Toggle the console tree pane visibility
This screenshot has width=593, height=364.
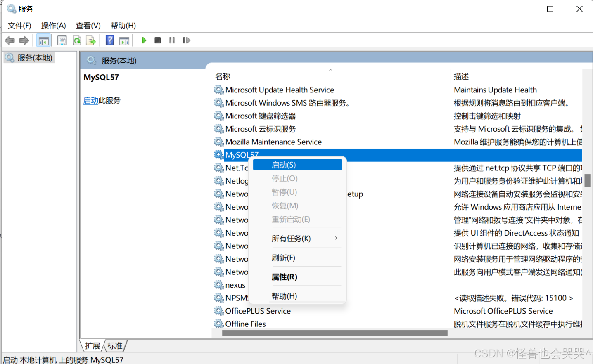pos(43,40)
